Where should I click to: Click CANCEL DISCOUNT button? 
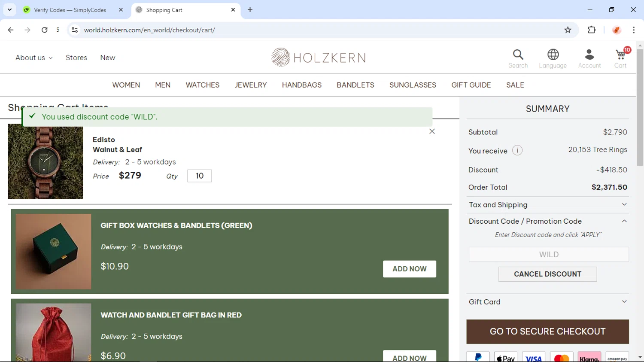547,274
